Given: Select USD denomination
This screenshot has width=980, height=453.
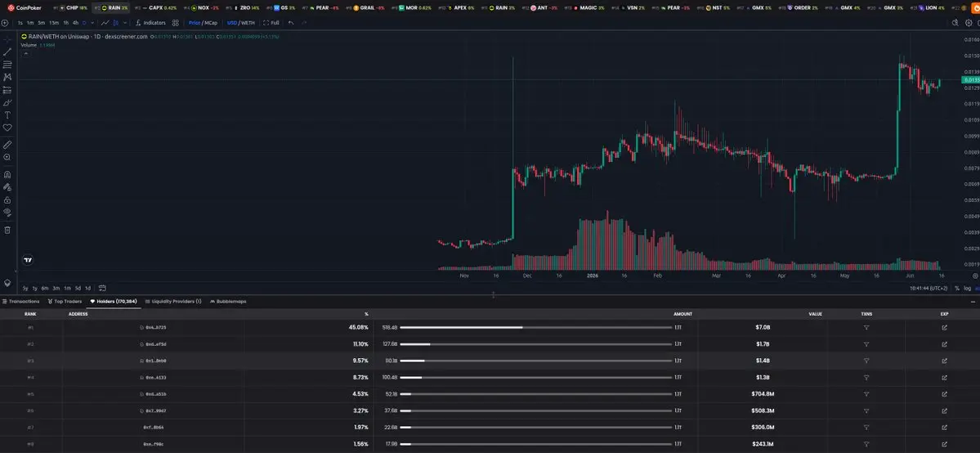Looking at the screenshot, I should (232, 23).
